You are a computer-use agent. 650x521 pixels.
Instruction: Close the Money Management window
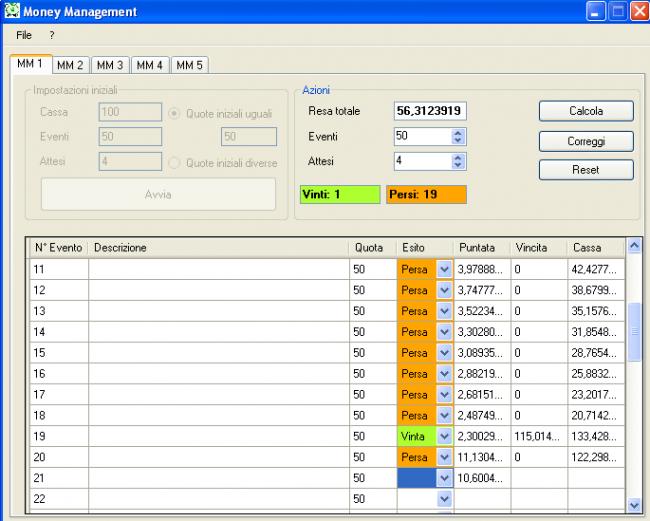point(640,12)
